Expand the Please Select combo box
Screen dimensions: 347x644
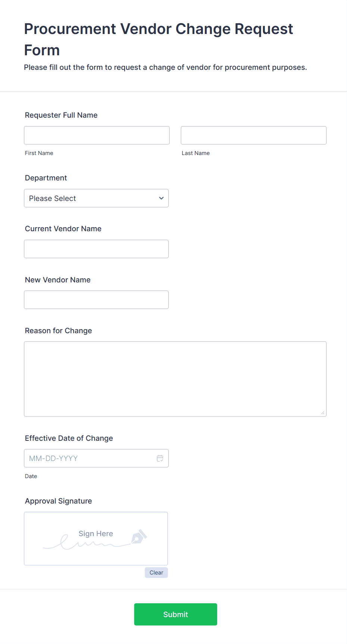[x=96, y=198]
